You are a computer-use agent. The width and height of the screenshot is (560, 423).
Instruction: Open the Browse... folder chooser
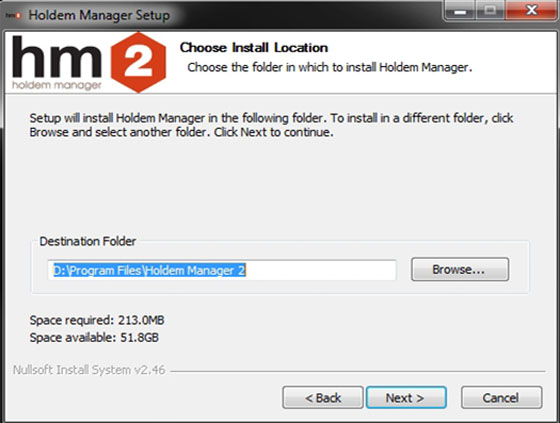point(460,269)
